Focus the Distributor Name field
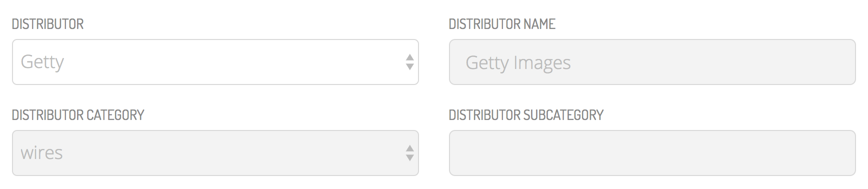Screen dimensions: 868x189 pyautogui.click(x=652, y=62)
